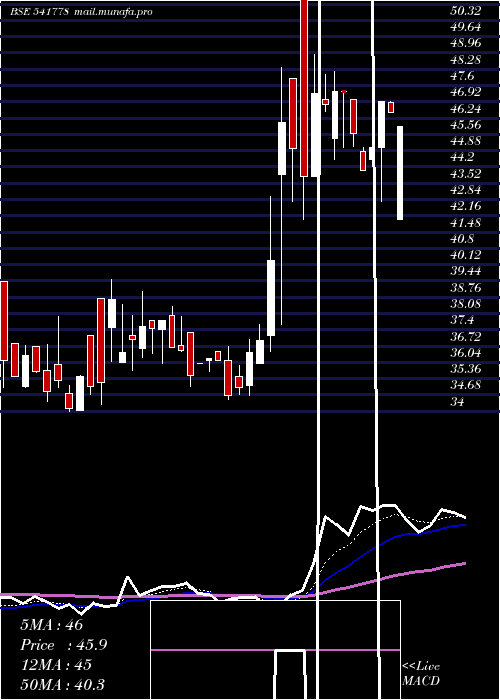This screenshot has width=500, height=700.
Task: Select the 37.4 price axis label
Action: coord(462,320)
